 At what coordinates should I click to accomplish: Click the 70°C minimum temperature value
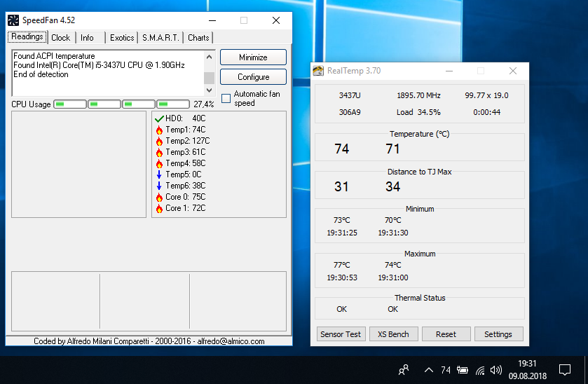tap(392, 220)
